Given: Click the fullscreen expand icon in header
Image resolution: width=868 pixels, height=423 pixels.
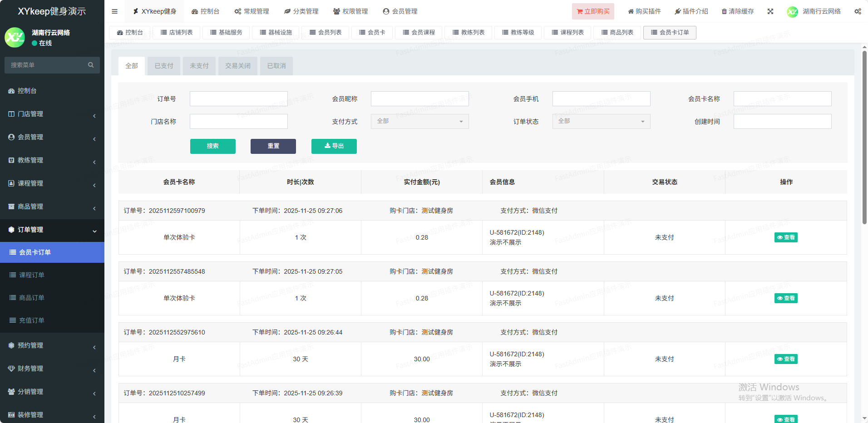Looking at the screenshot, I should 770,11.
